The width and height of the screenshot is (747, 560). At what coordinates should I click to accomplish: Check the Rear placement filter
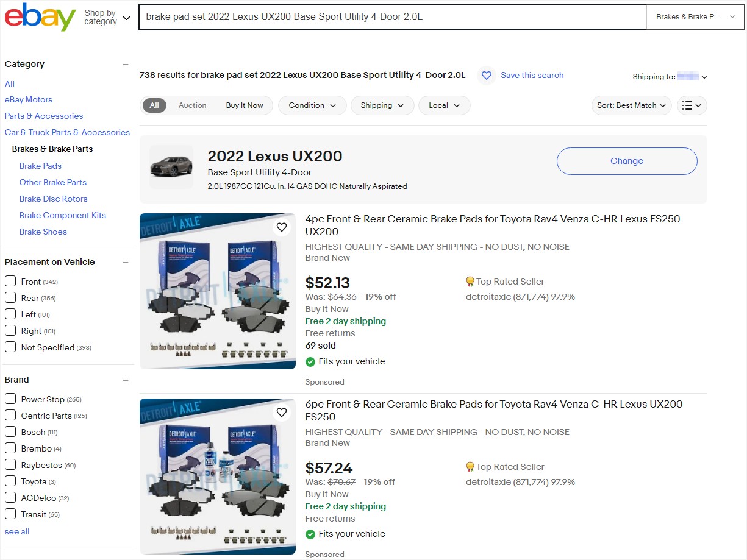click(10, 297)
